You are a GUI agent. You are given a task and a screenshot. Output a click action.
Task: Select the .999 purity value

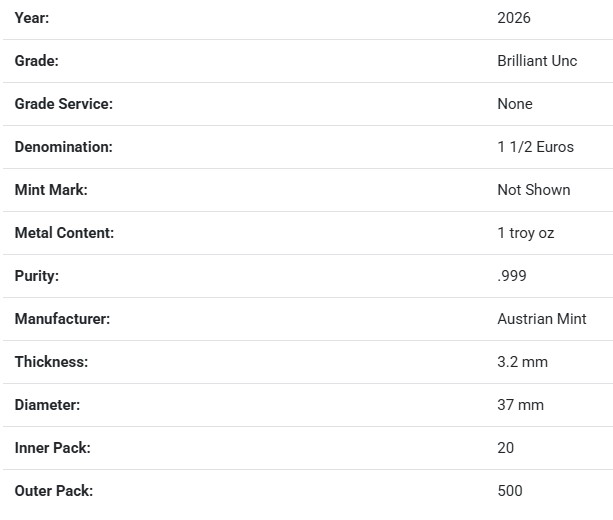coord(512,276)
